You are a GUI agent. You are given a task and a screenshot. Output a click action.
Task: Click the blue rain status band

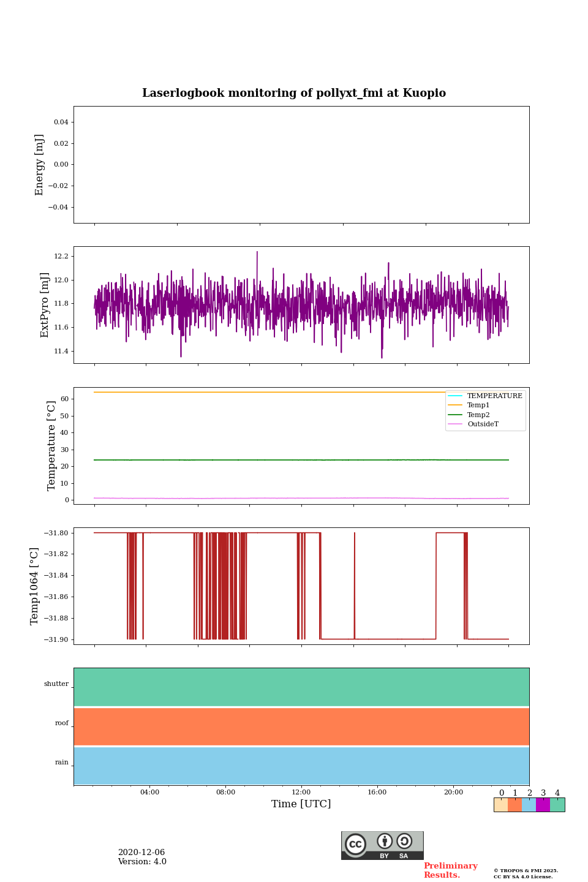(x=301, y=766)
